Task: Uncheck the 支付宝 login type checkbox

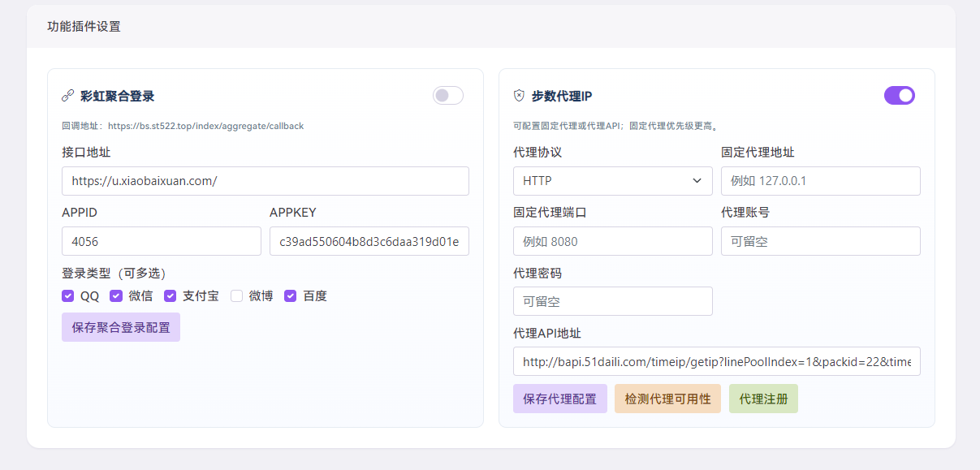Action: tap(170, 295)
